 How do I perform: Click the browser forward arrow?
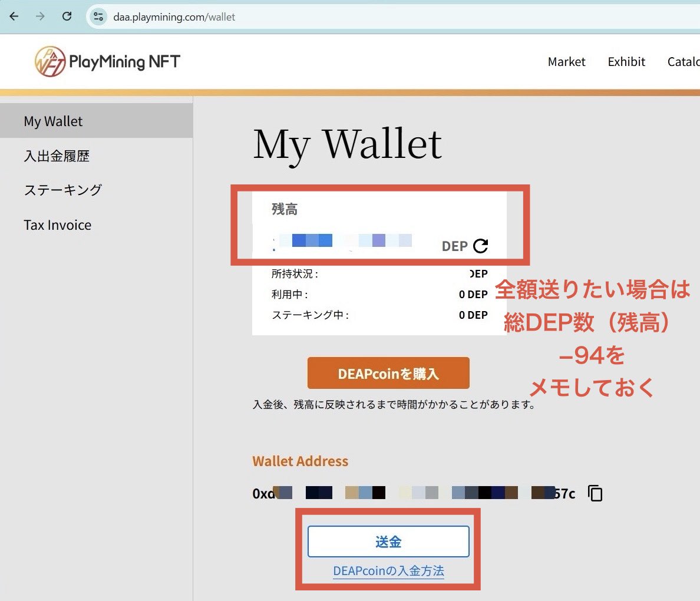tap(40, 16)
